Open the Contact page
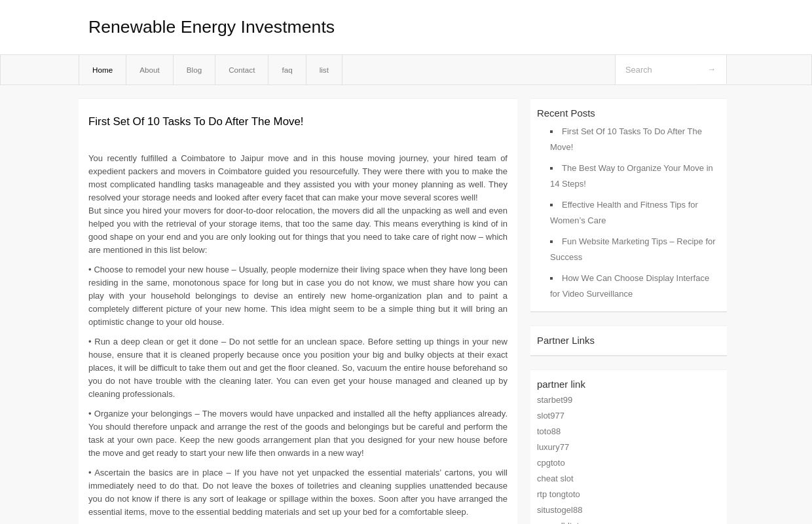Screen dimensions: 812x524 242,69
